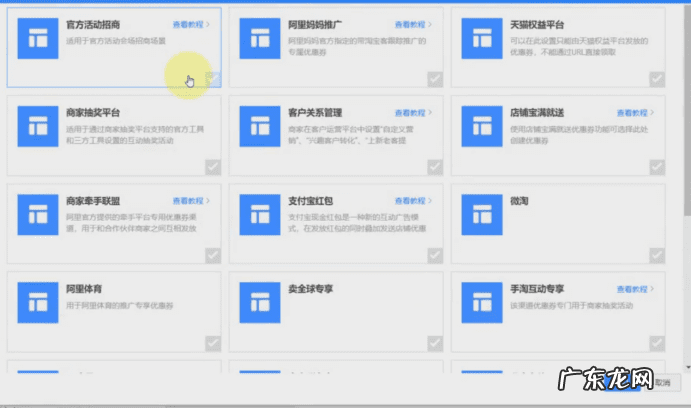Click the vertical scrollbar thumb

coord(688,110)
